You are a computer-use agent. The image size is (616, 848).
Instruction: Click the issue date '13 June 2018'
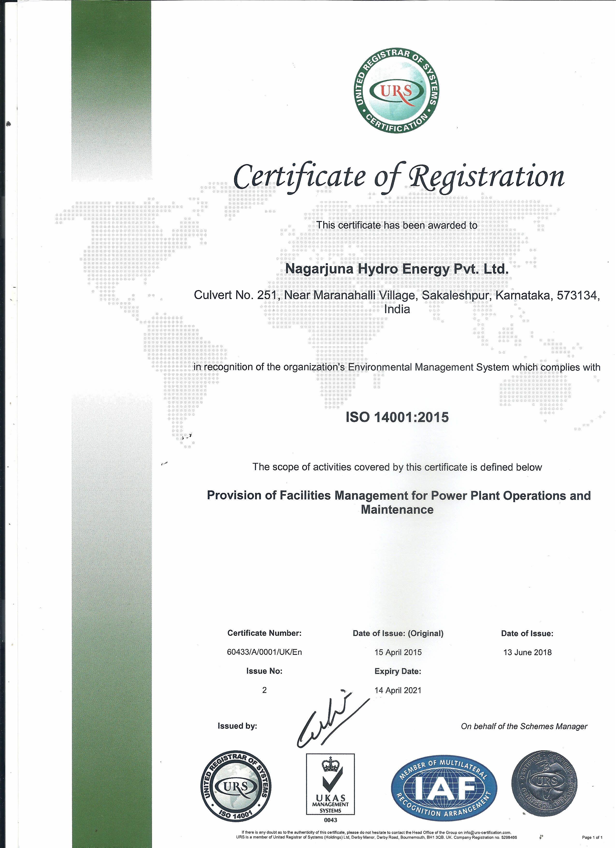click(x=527, y=652)
